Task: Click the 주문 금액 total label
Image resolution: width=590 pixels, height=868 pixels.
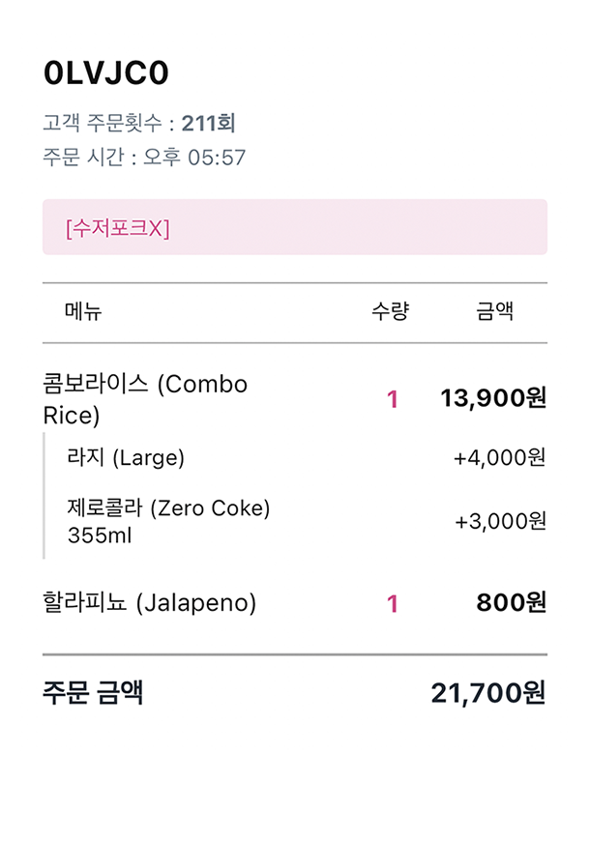Action: 93,692
